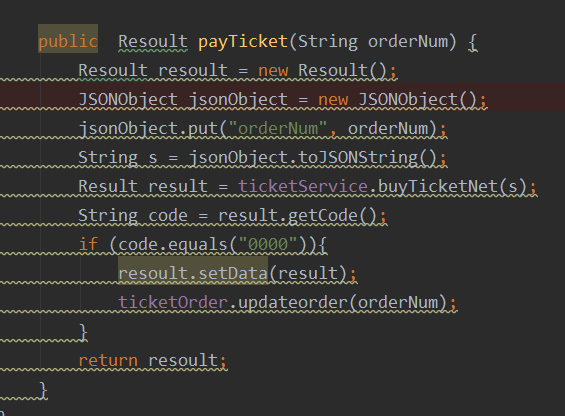Click toJSONString() method call
This screenshot has width=565, height=416.
[x=368, y=158]
